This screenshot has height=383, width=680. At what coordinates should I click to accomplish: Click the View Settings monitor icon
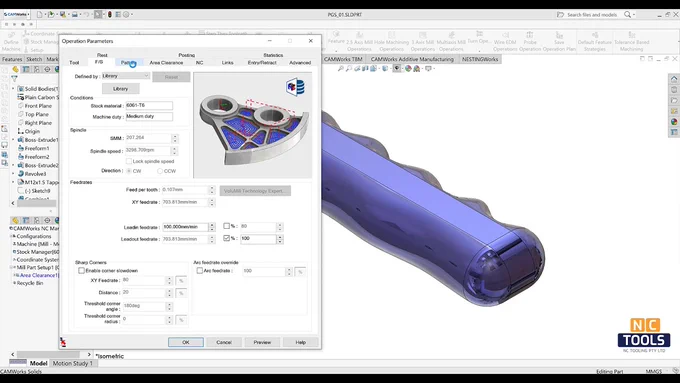coord(428,69)
